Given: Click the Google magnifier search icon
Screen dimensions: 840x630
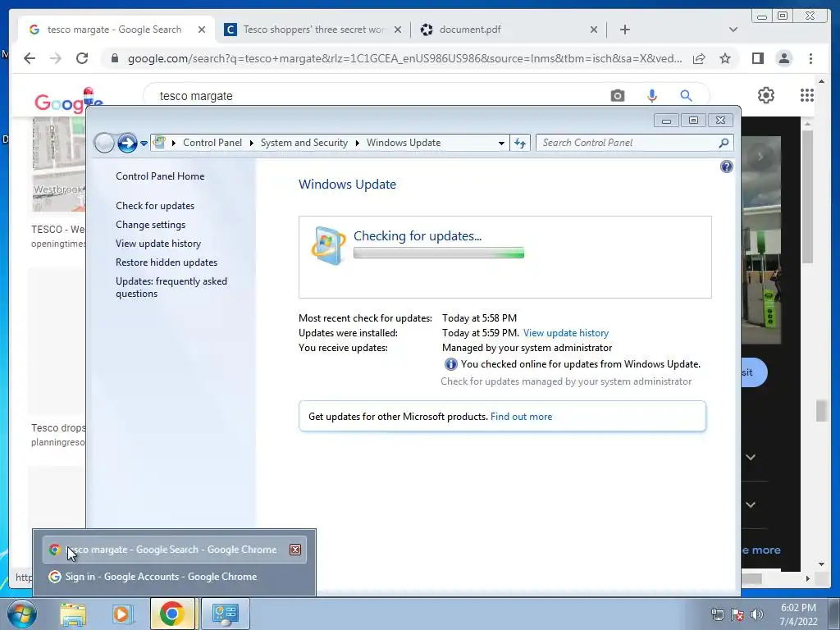Looking at the screenshot, I should click(x=686, y=96).
